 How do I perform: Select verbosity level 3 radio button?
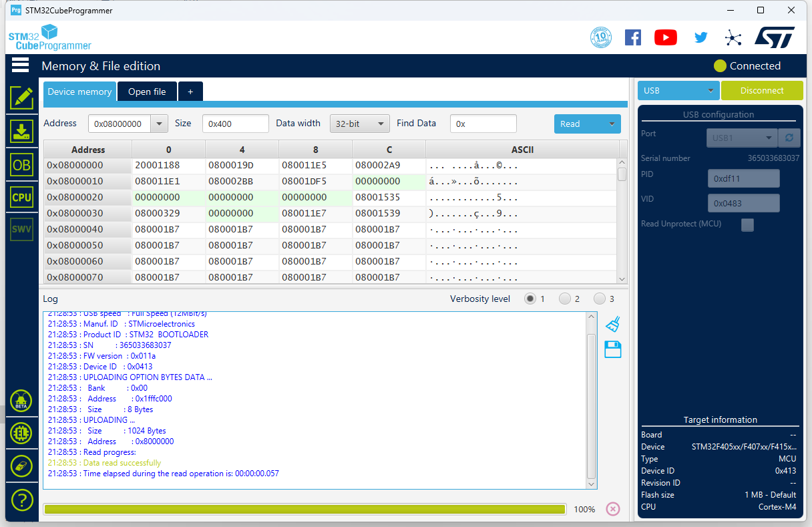pyautogui.click(x=600, y=299)
